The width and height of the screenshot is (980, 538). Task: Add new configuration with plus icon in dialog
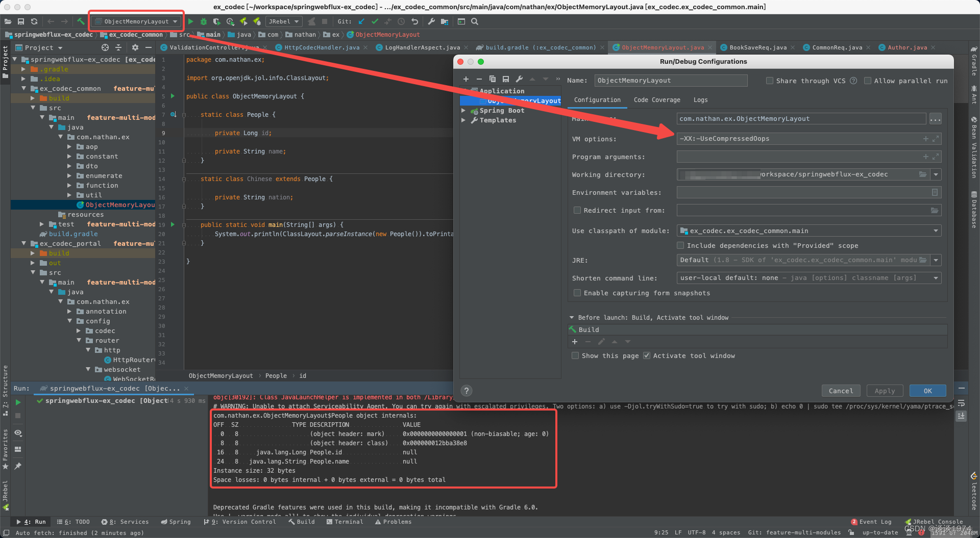(465, 79)
